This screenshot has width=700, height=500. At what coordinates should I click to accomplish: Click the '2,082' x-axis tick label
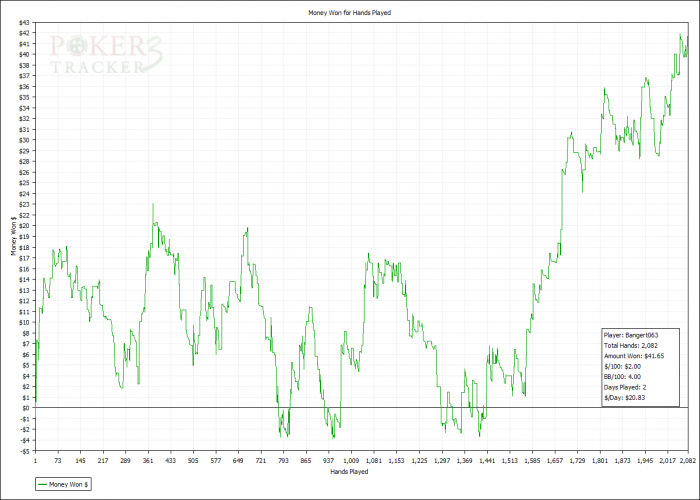click(x=688, y=461)
